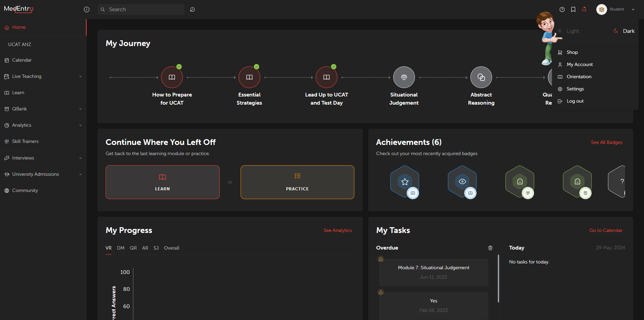Open Skill Trainers in the sidebar
The image size is (644, 320).
(x=43, y=142)
